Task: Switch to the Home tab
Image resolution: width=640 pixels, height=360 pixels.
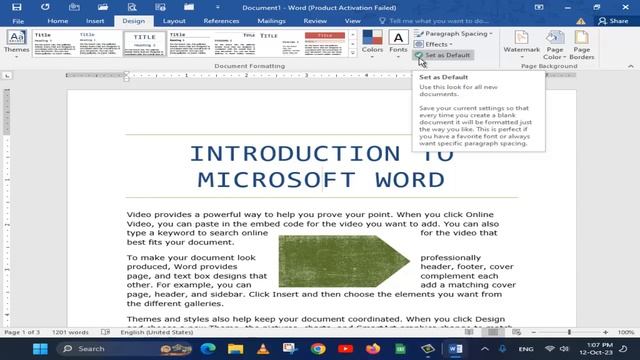Action: [58, 21]
